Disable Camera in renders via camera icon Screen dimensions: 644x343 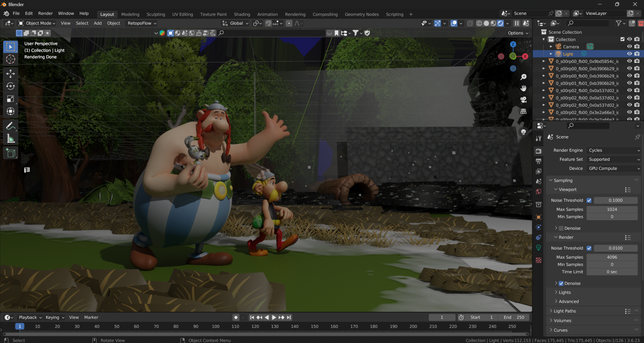point(637,47)
